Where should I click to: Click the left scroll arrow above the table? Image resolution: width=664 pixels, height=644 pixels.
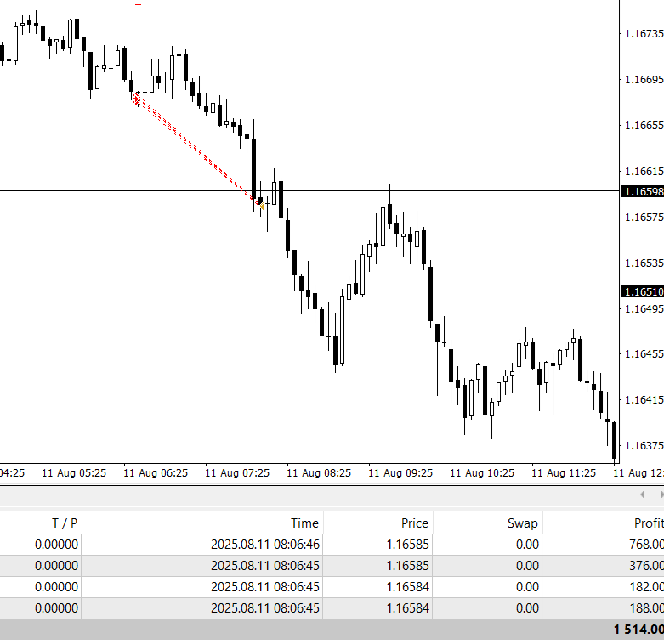tap(642, 494)
